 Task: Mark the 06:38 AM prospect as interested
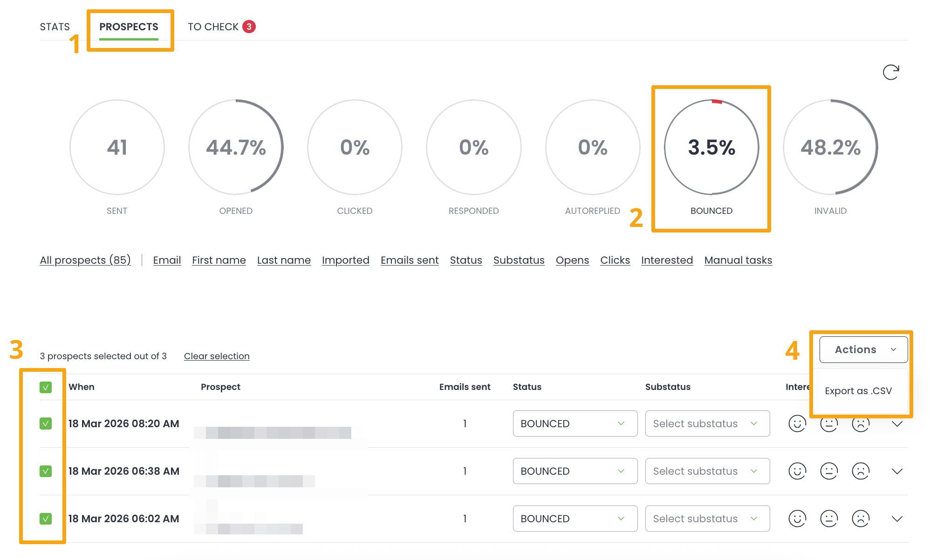797,471
